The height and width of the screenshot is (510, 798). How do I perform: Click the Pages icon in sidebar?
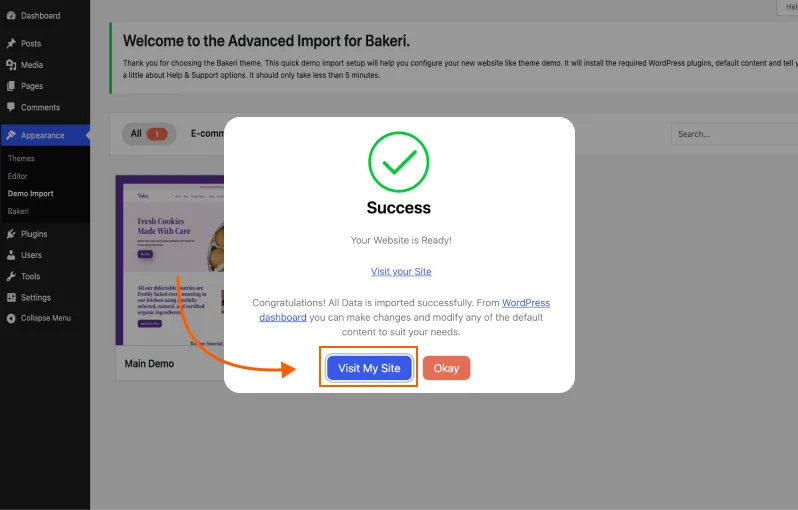[11, 86]
